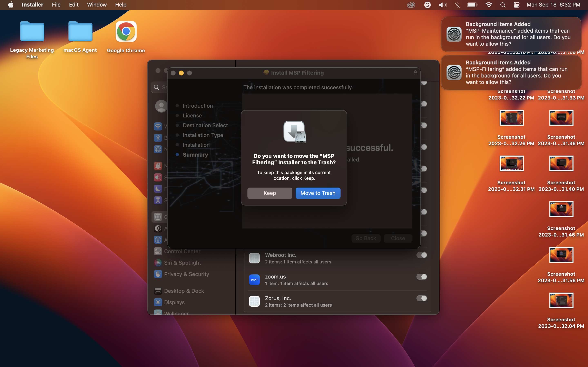Dismiss the MSP-Filtering background items notification
The image size is (588, 367).
pyautogui.click(x=511, y=73)
